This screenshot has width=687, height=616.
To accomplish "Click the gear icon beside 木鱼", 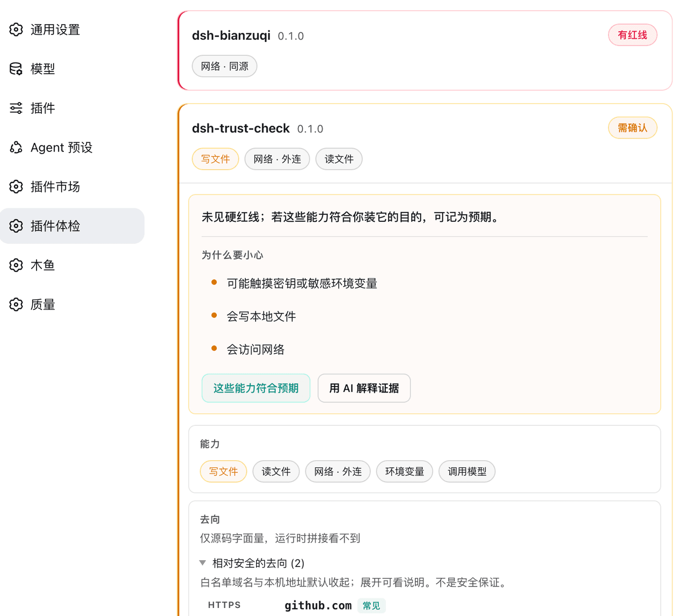I will point(16,265).
